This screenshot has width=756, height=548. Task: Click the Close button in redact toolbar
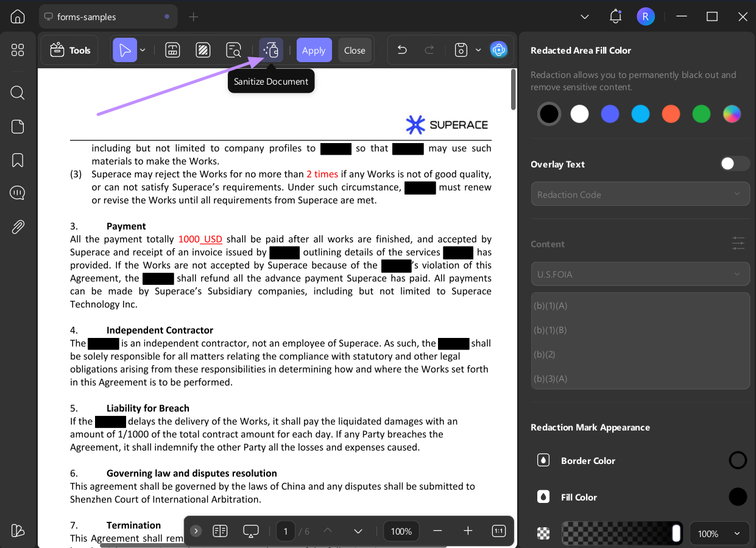pyautogui.click(x=355, y=50)
